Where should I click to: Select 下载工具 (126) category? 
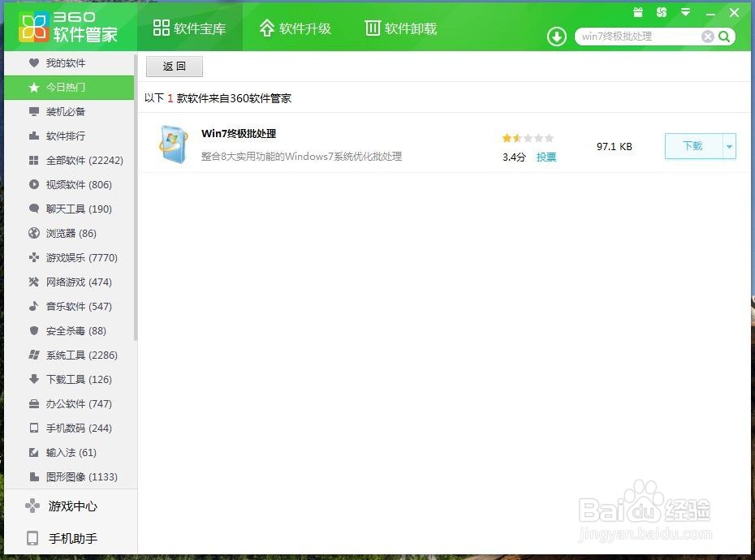tap(69, 380)
